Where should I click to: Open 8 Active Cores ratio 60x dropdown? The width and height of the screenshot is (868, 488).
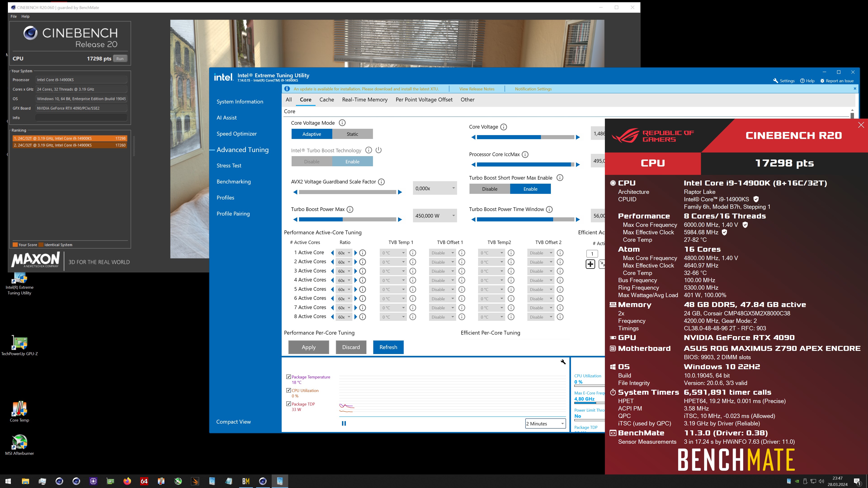[x=344, y=317]
